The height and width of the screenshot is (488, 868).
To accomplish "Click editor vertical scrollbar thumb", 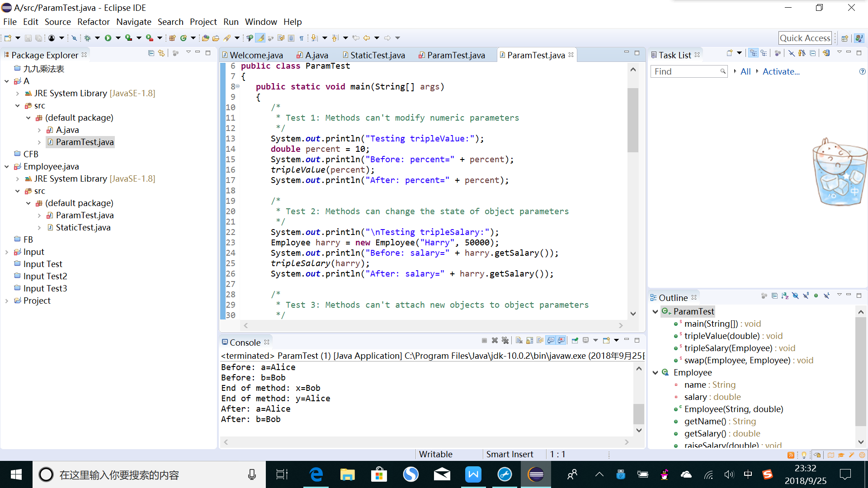I will tap(633, 120).
